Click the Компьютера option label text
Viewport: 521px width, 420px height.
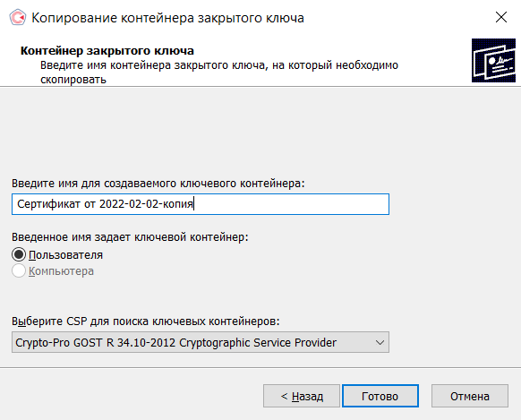tap(61, 271)
